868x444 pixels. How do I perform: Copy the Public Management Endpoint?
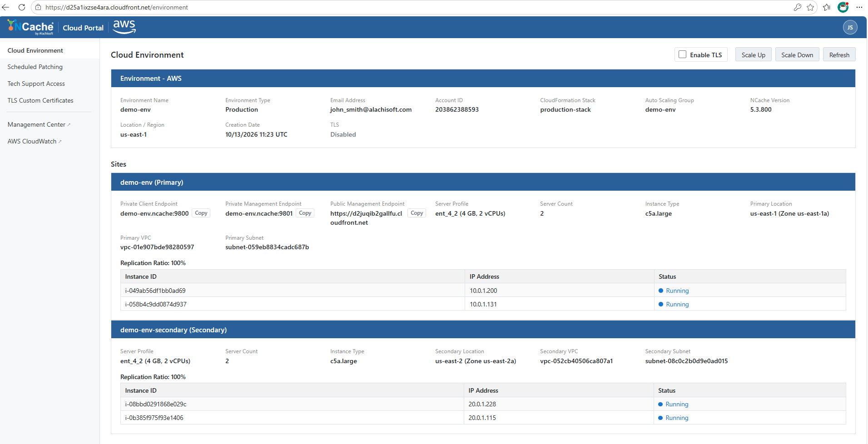(417, 213)
